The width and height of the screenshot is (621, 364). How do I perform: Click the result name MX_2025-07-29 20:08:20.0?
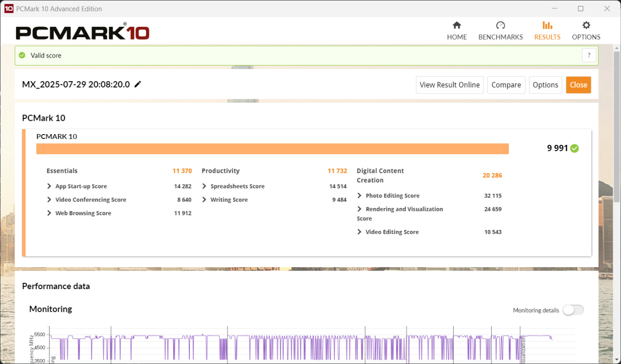76,84
